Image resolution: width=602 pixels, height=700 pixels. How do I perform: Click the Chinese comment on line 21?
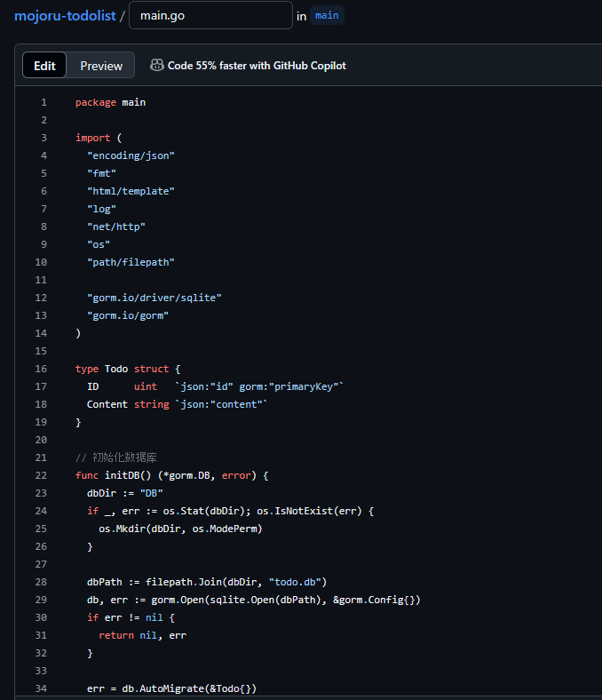(x=116, y=457)
